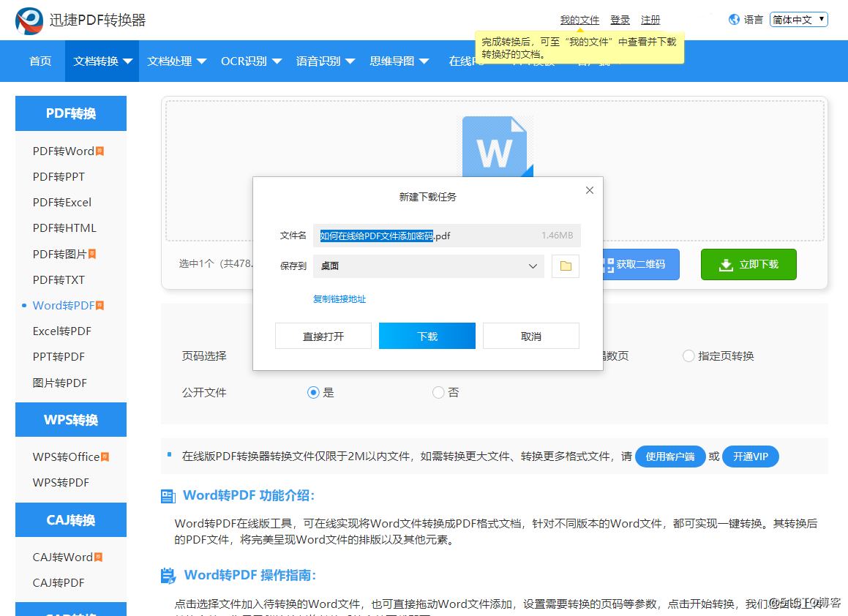Viewport: 848px width, 616px height.
Task: Click 登录 link
Action: pyautogui.click(x=620, y=20)
